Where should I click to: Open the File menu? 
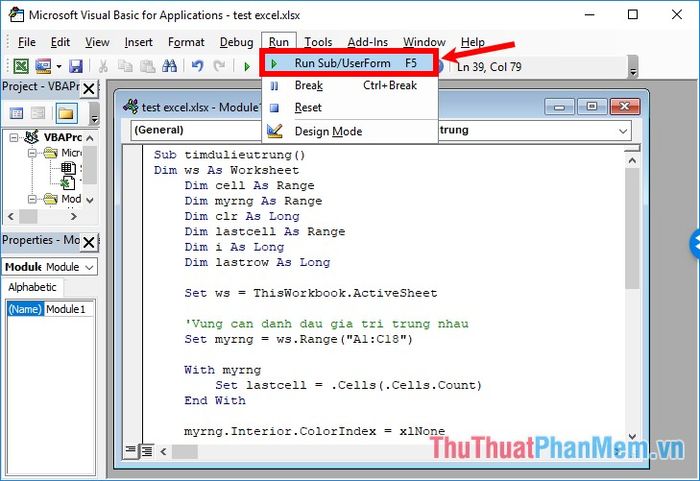click(27, 42)
